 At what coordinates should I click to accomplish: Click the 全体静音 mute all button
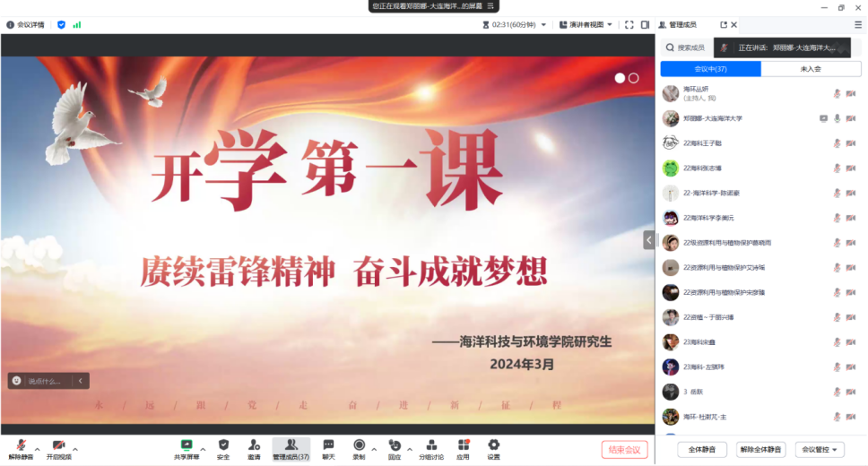coord(701,450)
